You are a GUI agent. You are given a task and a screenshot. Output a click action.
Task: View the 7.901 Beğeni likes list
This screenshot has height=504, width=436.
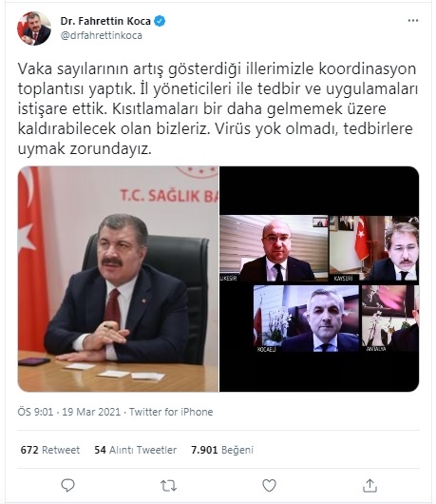(x=222, y=450)
